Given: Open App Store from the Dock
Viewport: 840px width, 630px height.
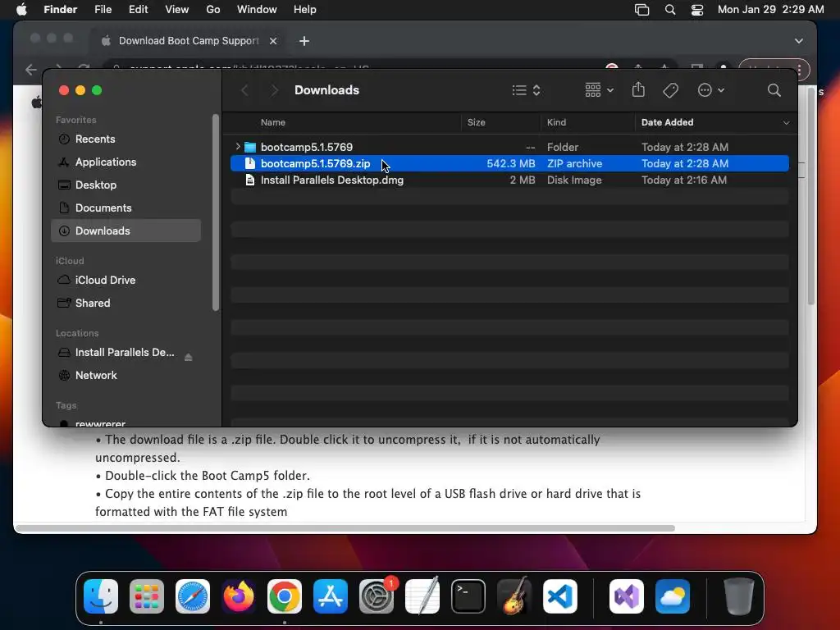Looking at the screenshot, I should click(x=331, y=596).
